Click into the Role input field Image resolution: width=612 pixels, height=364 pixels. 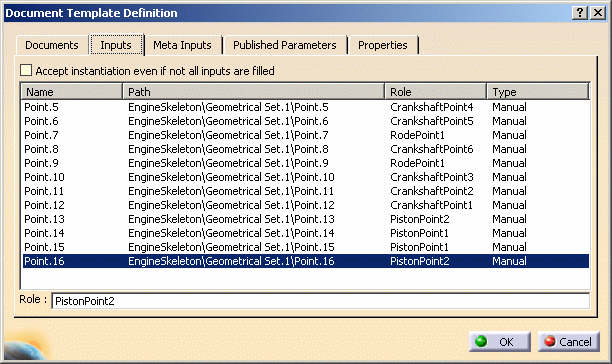click(x=320, y=301)
